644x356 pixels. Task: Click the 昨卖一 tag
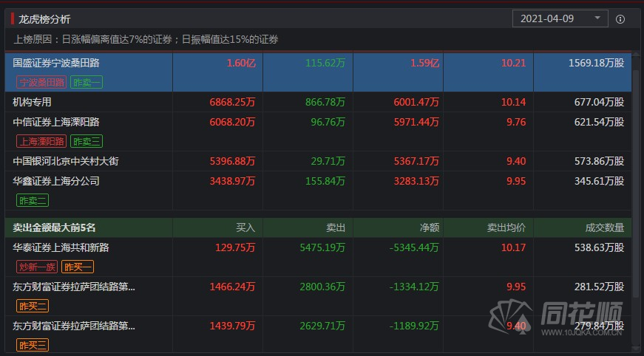pos(87,82)
